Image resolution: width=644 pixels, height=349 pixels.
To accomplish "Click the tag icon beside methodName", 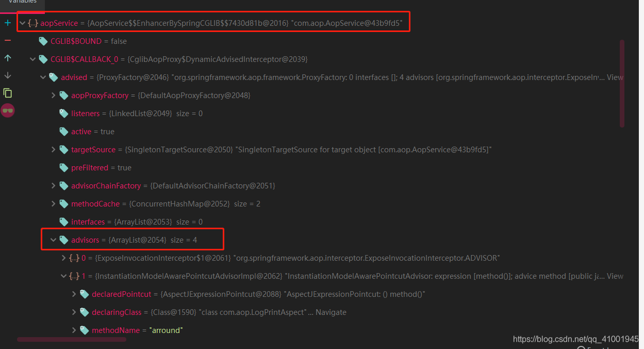I will (x=85, y=330).
